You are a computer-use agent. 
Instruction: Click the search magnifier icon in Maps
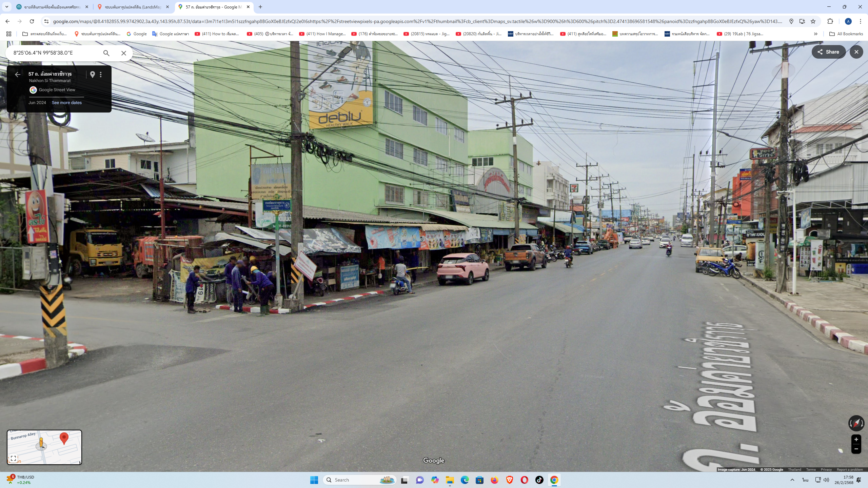106,53
